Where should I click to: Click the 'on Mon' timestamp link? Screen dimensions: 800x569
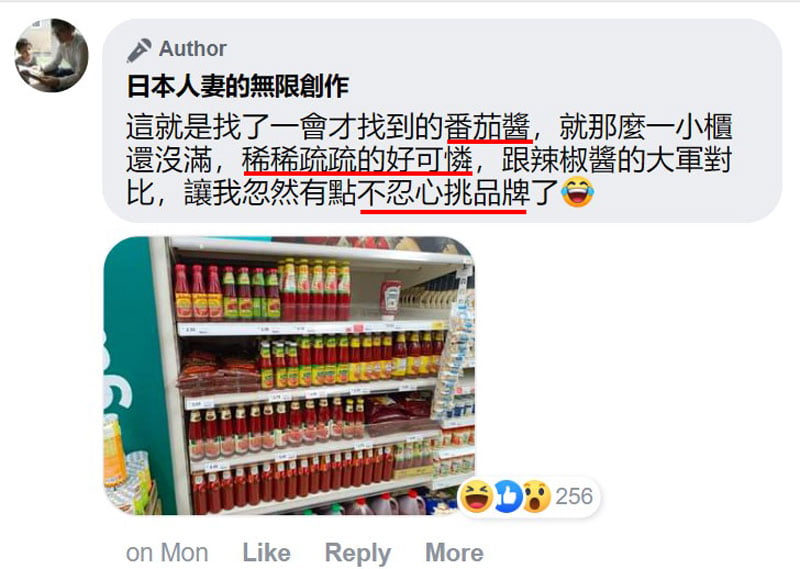point(167,553)
